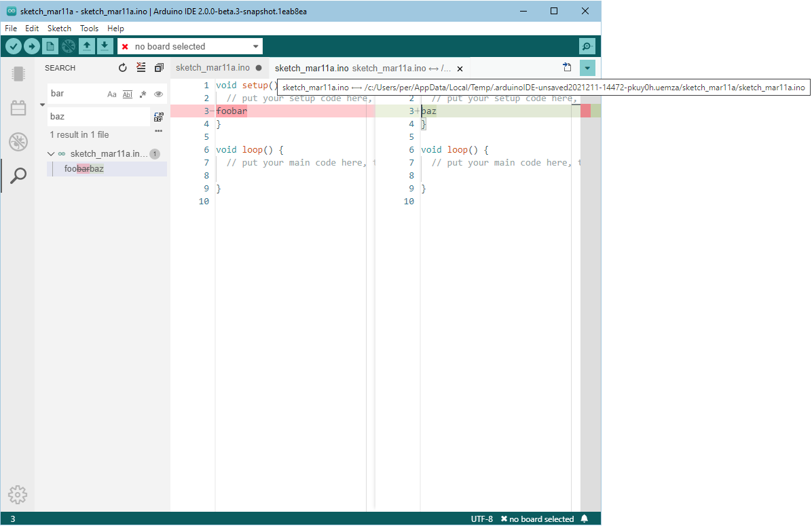Viewport: 812px width, 526px height.
Task: Open the editor tabs dropdown arrow
Action: pos(587,68)
